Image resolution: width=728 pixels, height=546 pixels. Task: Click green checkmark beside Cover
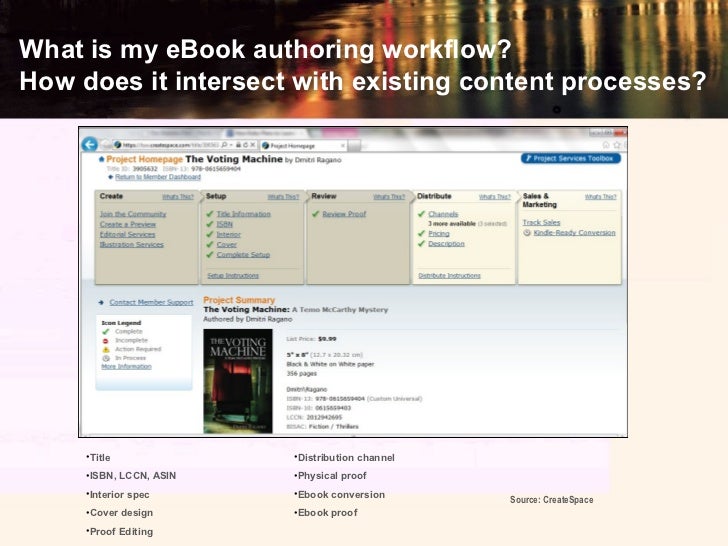(x=210, y=245)
